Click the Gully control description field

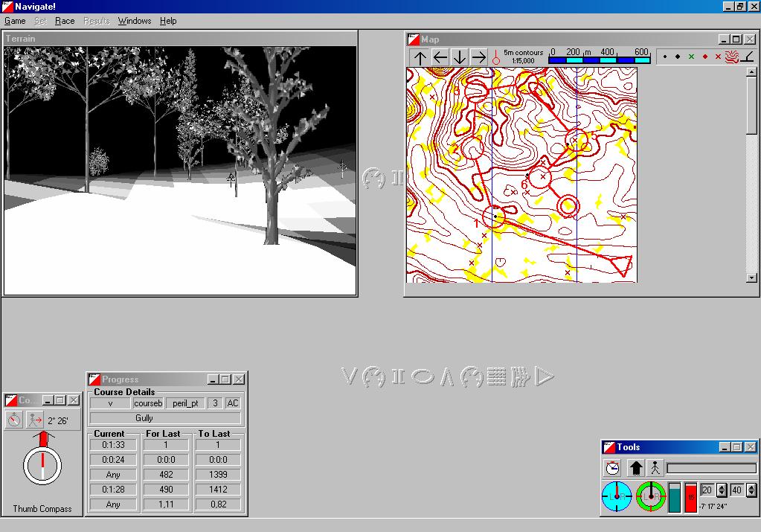[x=164, y=418]
